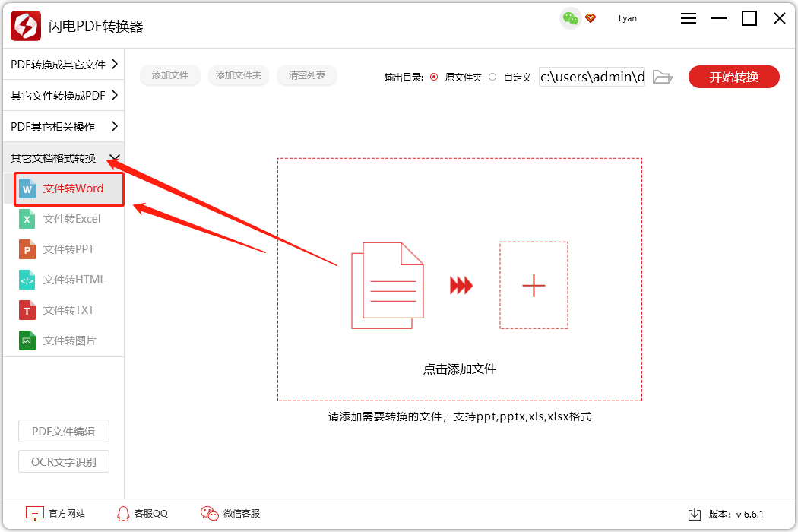Open OCR文字识别 button

64,462
